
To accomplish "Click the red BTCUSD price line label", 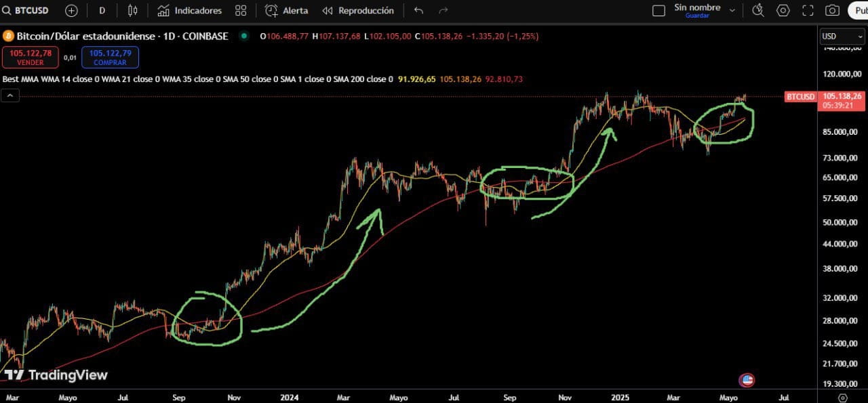I will tap(800, 97).
